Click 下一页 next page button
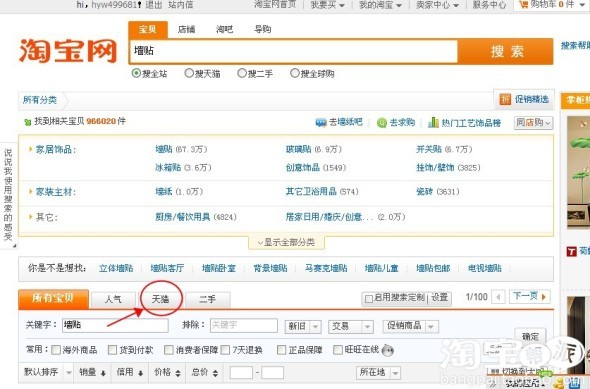This screenshot has height=389, width=590. (x=529, y=297)
